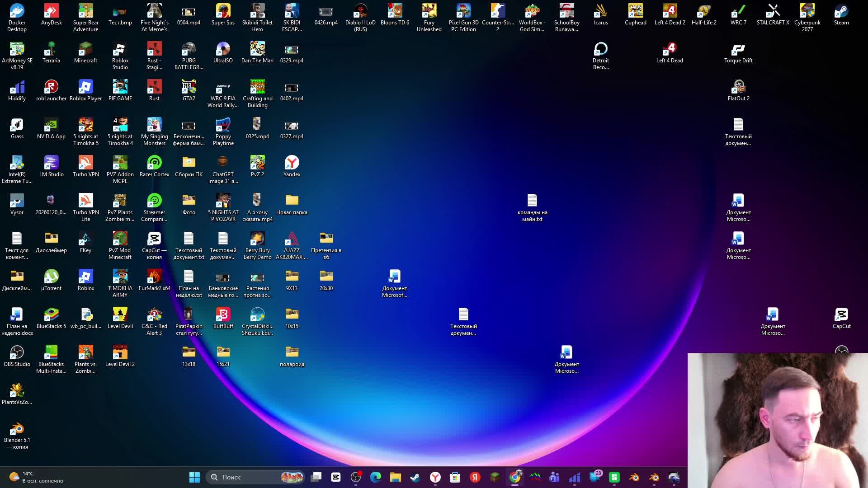Image resolution: width=868 pixels, height=488 pixels.
Task: Select the LM Studio icon
Action: coord(51,166)
